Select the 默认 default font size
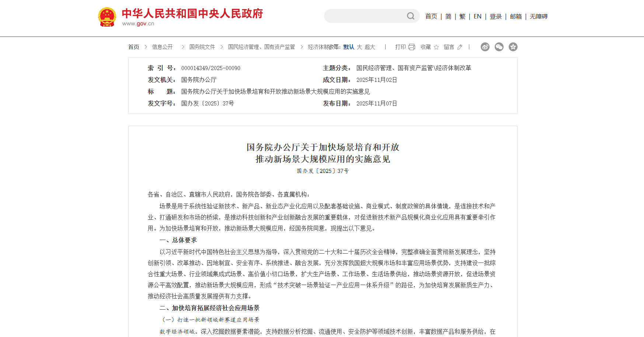Viewport: 644px width, 337px height. (349, 47)
